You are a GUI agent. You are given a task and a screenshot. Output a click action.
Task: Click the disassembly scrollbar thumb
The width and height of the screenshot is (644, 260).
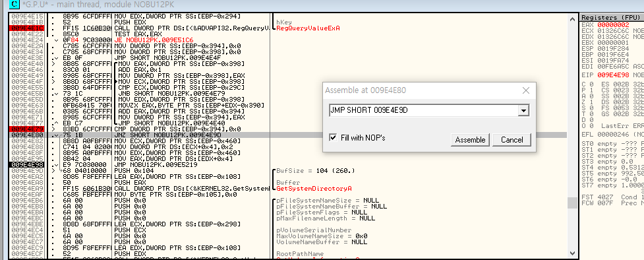coord(573,203)
